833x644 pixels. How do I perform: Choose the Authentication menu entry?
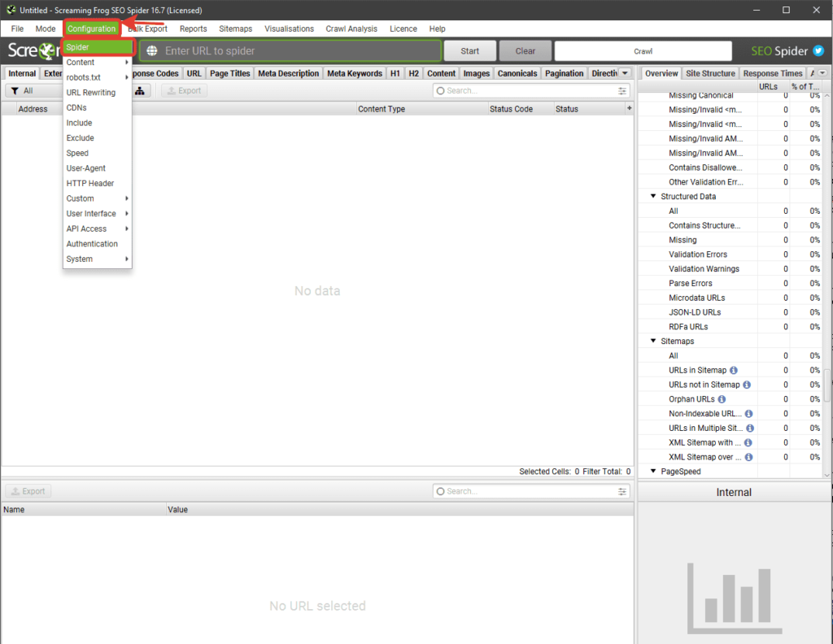(x=98, y=244)
